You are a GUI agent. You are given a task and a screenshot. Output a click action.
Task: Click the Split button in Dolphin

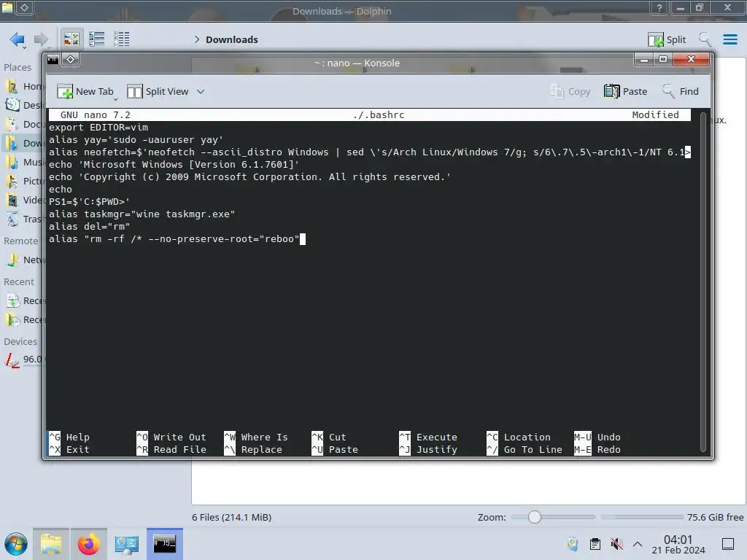click(667, 39)
